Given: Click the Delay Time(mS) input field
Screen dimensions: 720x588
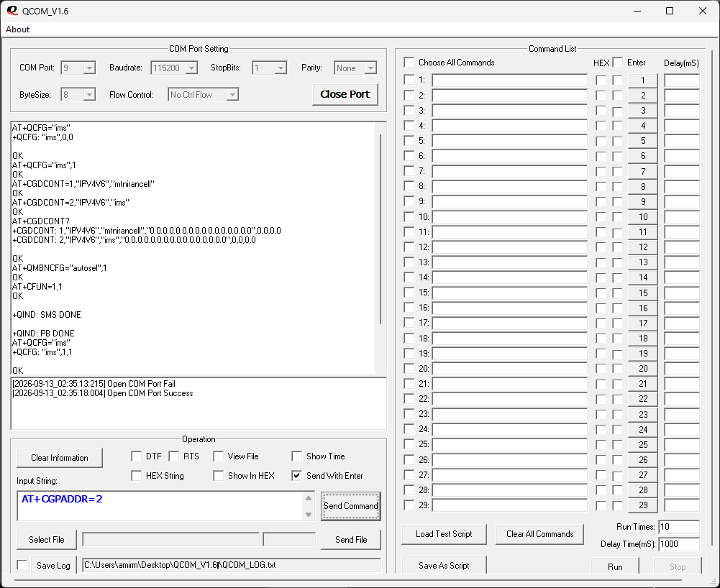Looking at the screenshot, I should point(679,544).
